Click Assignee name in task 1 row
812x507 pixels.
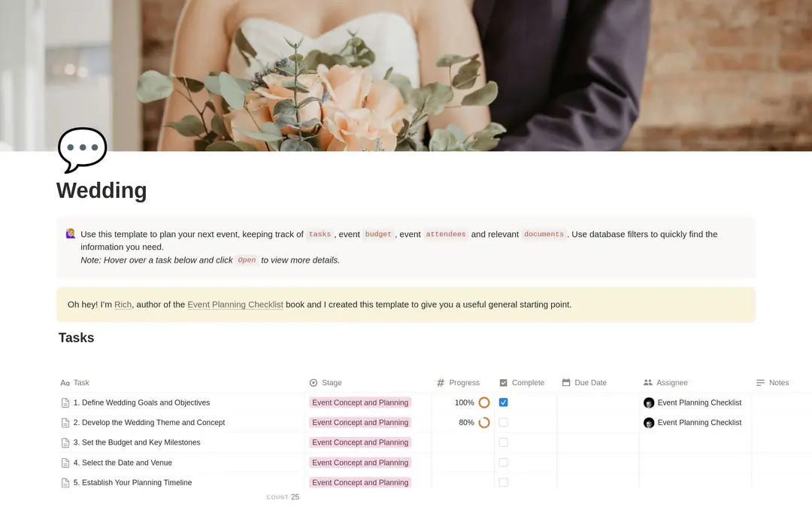[699, 402]
